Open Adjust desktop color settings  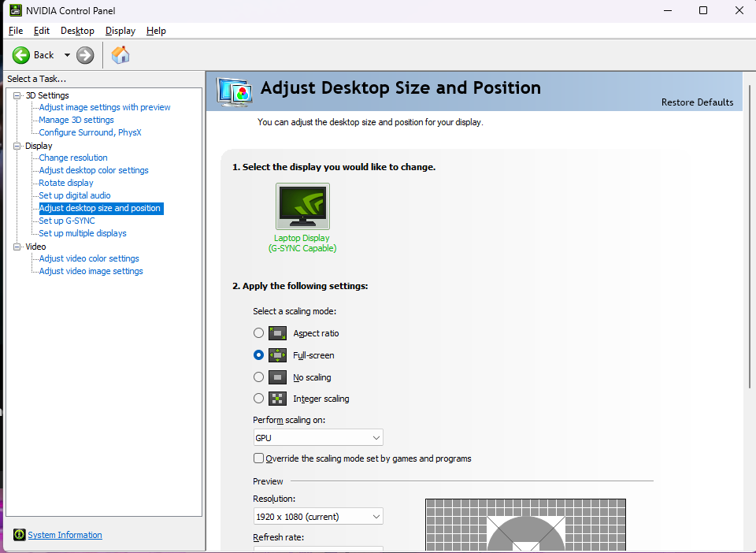click(x=94, y=170)
